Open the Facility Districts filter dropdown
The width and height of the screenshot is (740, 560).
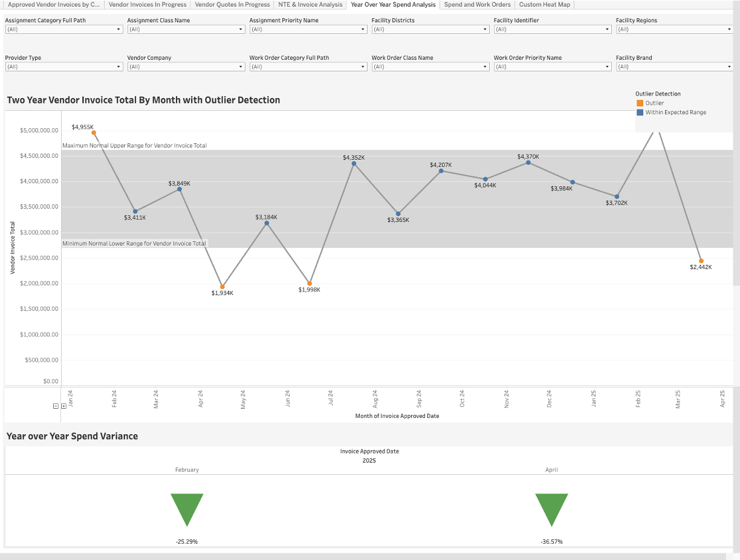point(430,29)
